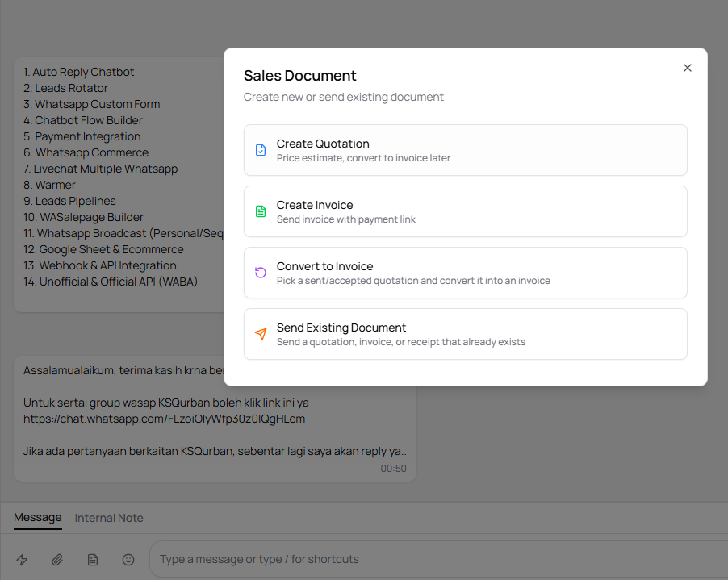Switch to the Message tab
This screenshot has height=580, width=728.
pos(38,517)
